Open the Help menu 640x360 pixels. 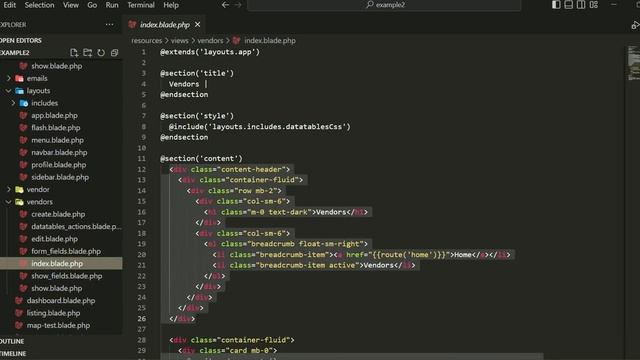[x=171, y=5]
